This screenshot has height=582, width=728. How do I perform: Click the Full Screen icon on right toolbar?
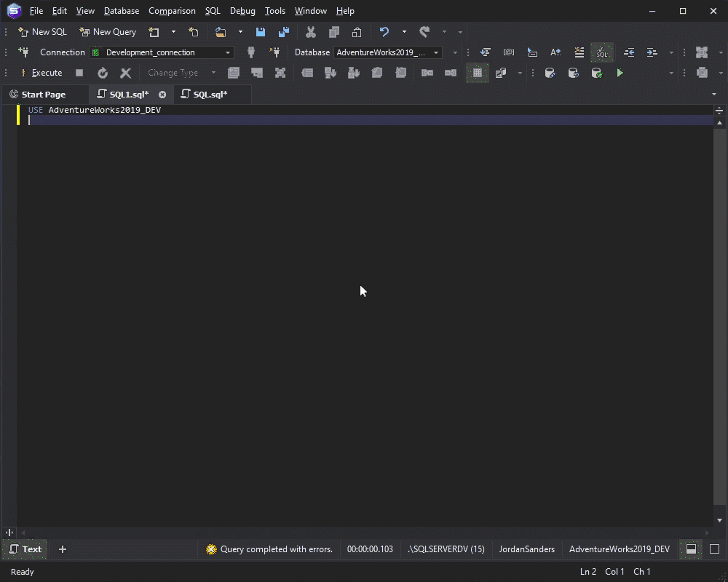702,52
